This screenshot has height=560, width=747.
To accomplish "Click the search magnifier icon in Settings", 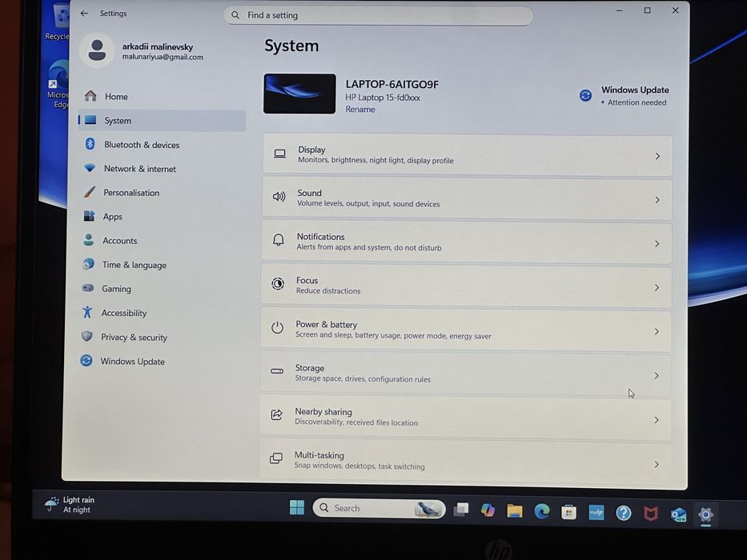I will [x=235, y=15].
